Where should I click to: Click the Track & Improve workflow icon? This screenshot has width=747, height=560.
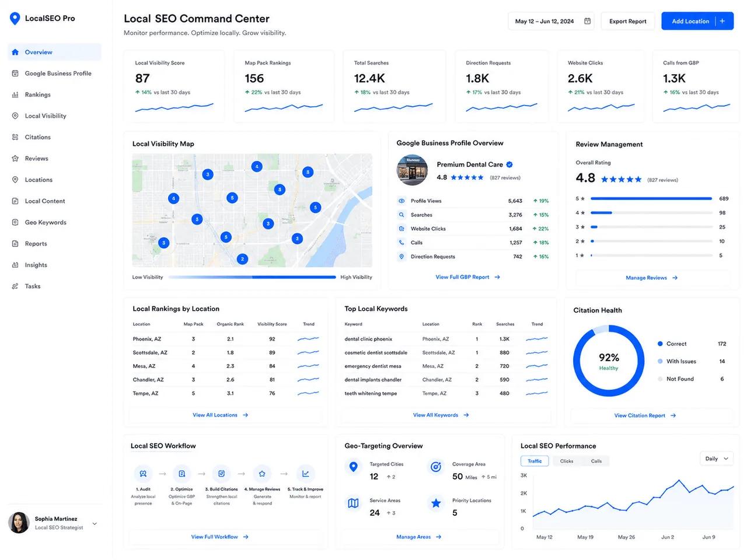point(305,474)
